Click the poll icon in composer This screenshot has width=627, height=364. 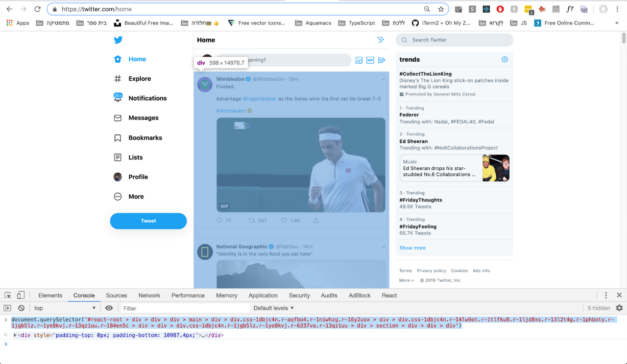coord(382,60)
